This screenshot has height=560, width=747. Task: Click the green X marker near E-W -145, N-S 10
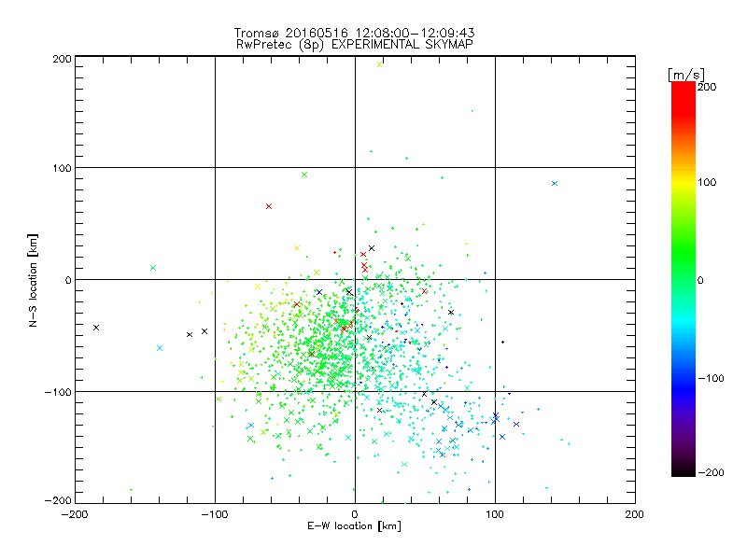[x=153, y=268]
